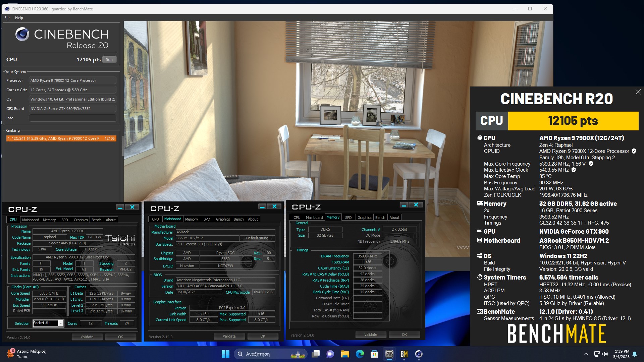Click OK in right CPU-Z Memory window
This screenshot has height=362, width=644.
tap(405, 335)
